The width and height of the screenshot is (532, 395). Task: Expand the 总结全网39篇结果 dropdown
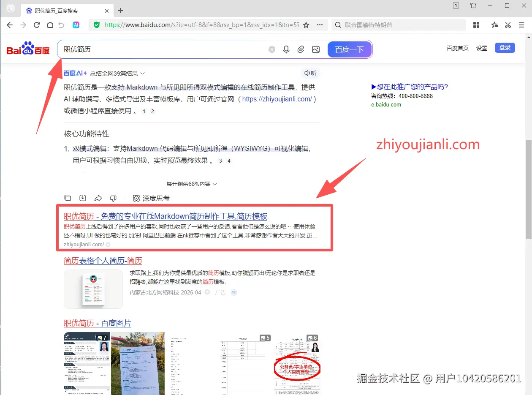117,73
